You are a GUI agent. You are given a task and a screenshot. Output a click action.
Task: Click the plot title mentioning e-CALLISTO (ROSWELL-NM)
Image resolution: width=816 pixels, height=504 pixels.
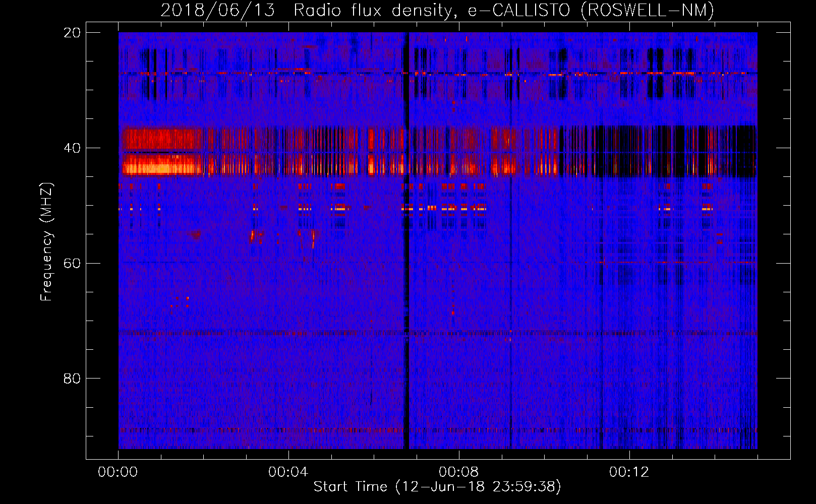(x=437, y=10)
